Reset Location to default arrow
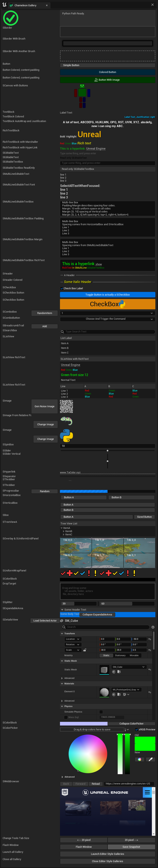Screen dimensions: 158x868 coord(149,639)
